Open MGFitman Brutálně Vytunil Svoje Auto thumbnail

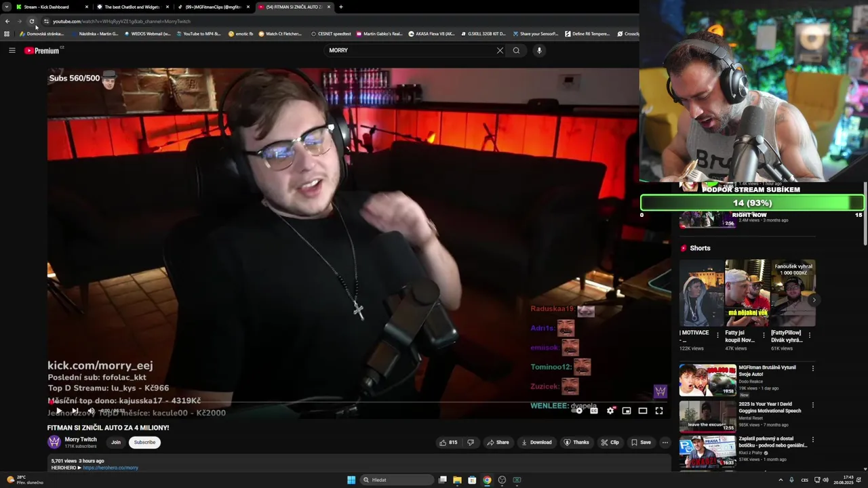(x=708, y=380)
